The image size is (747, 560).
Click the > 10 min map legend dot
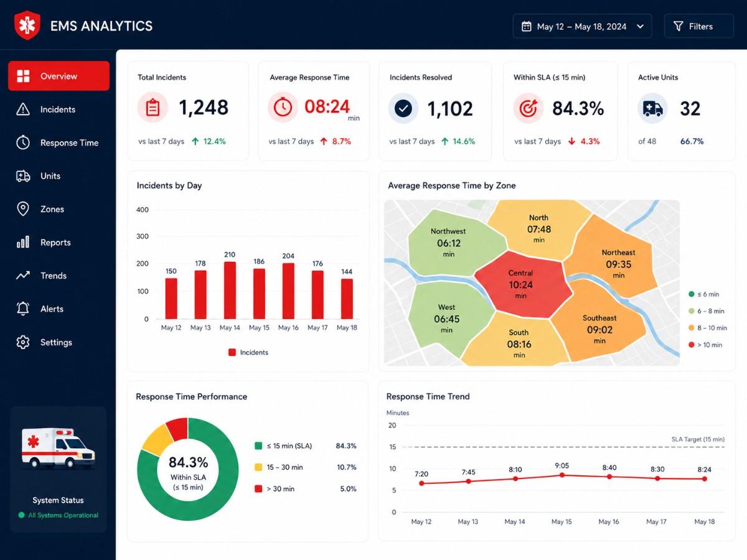[691, 345]
